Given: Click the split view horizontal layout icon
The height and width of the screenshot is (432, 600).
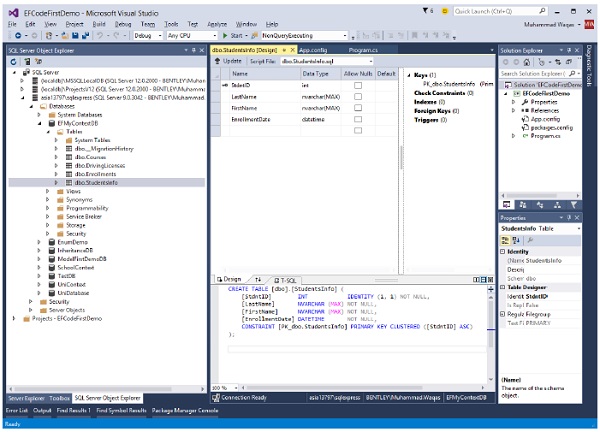Looking at the screenshot, I should [483, 280].
